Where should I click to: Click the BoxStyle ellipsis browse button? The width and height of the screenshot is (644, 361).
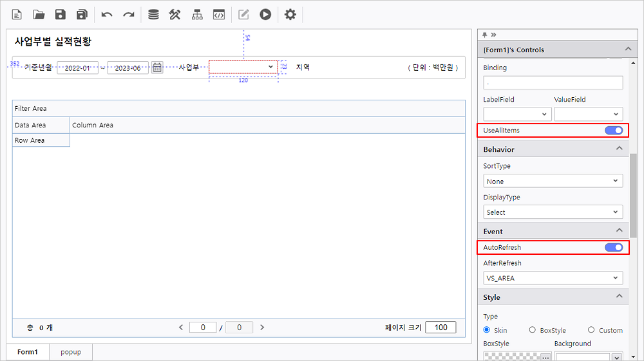pyautogui.click(x=545, y=357)
